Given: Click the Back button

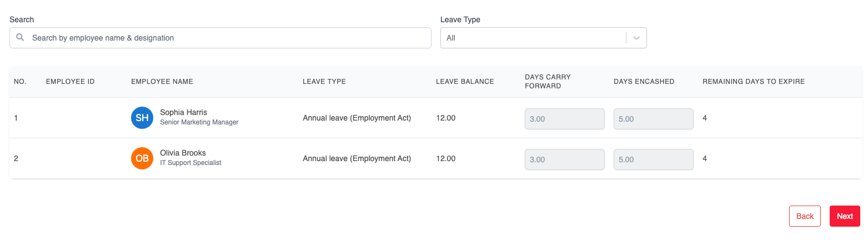Looking at the screenshot, I should click(805, 216).
